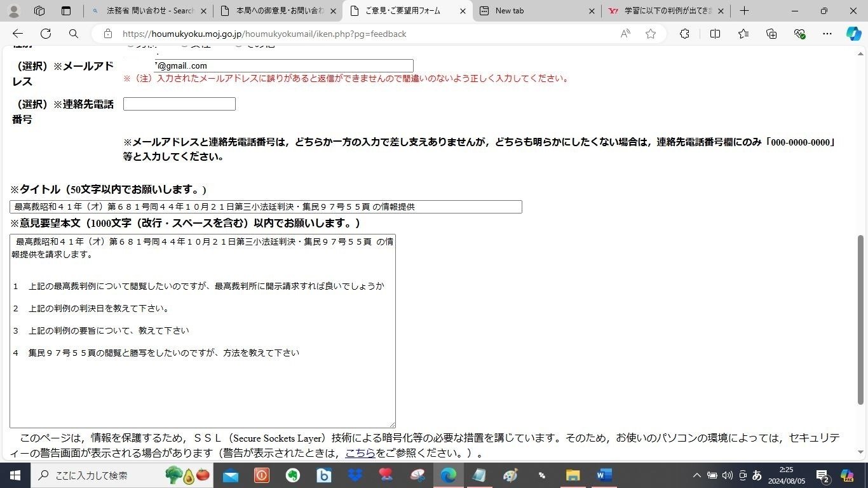Switch to the New tab tab
The width and height of the screenshot is (868, 488).
pos(537,11)
